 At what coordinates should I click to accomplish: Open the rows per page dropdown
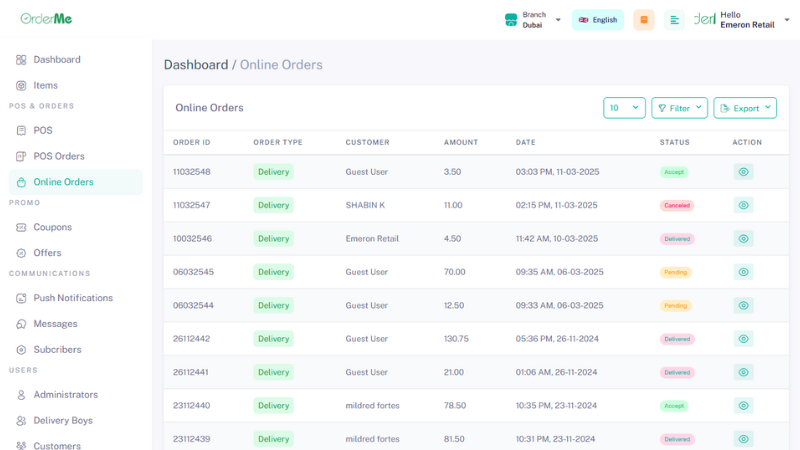(x=625, y=108)
